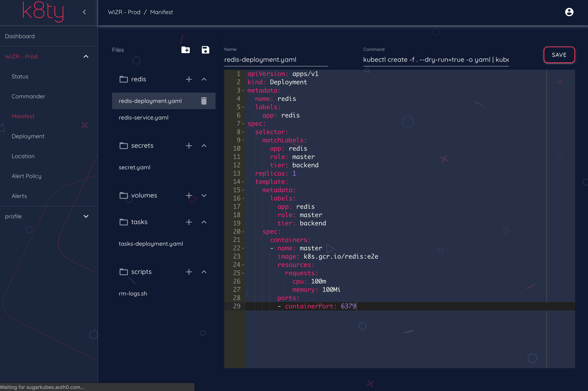Viewport: 588px width, 391px height.
Task: Collapse the sidebar with the back chevron
Action: [x=84, y=12]
